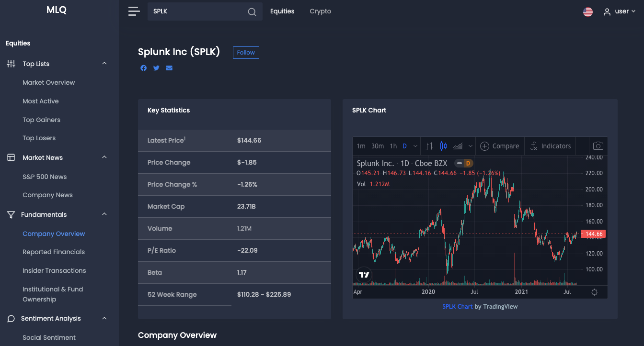Collapse the Sentiment Analysis section
644x346 pixels.
[104, 319]
